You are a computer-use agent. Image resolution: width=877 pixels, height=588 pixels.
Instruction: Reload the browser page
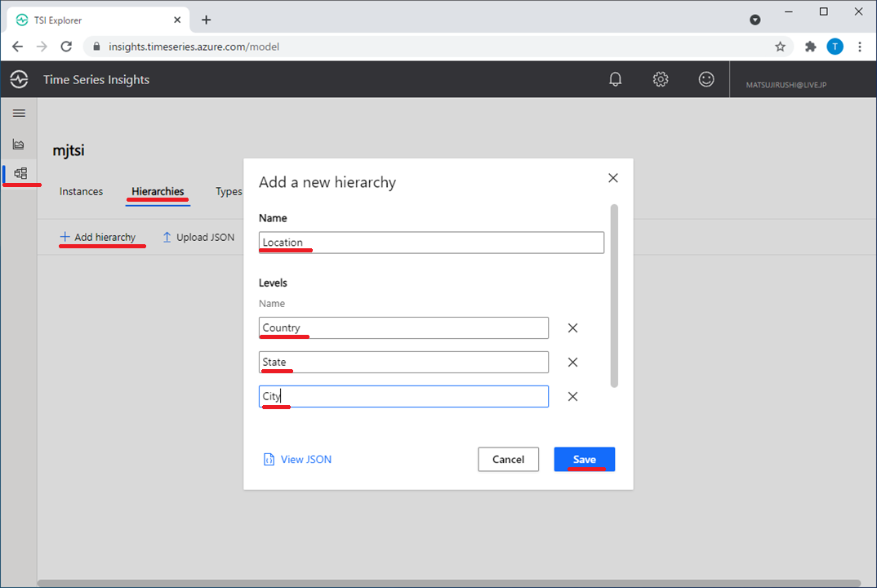[x=66, y=47]
